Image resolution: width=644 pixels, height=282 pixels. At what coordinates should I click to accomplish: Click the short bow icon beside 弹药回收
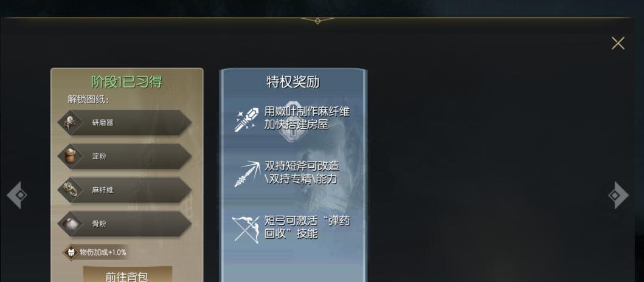click(x=246, y=229)
